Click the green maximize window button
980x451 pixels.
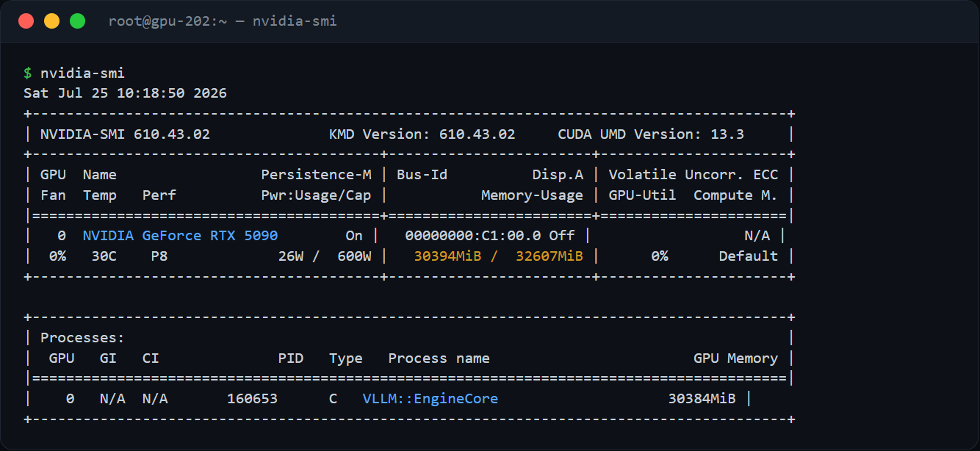coord(78,21)
